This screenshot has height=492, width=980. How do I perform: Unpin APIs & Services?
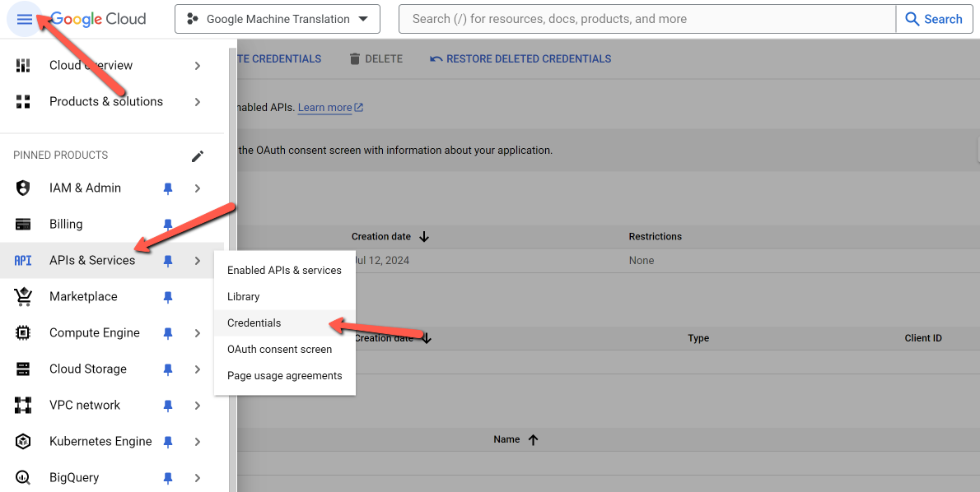tap(167, 261)
